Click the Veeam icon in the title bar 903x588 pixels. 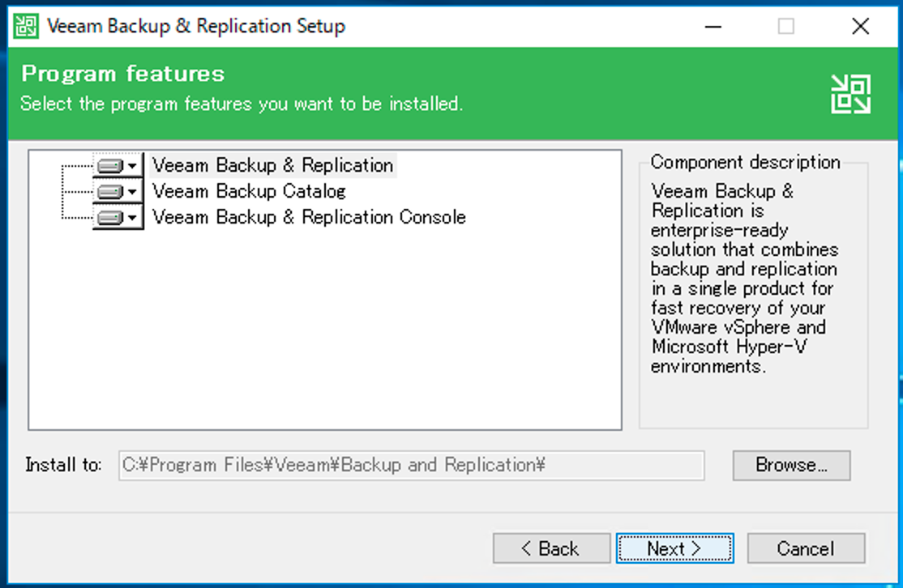26,26
